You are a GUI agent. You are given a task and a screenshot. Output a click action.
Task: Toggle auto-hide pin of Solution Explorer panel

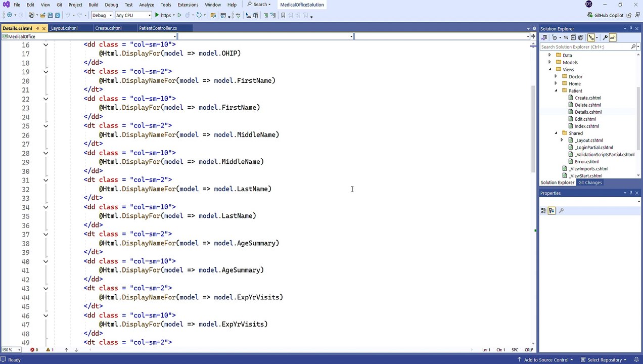click(x=631, y=29)
